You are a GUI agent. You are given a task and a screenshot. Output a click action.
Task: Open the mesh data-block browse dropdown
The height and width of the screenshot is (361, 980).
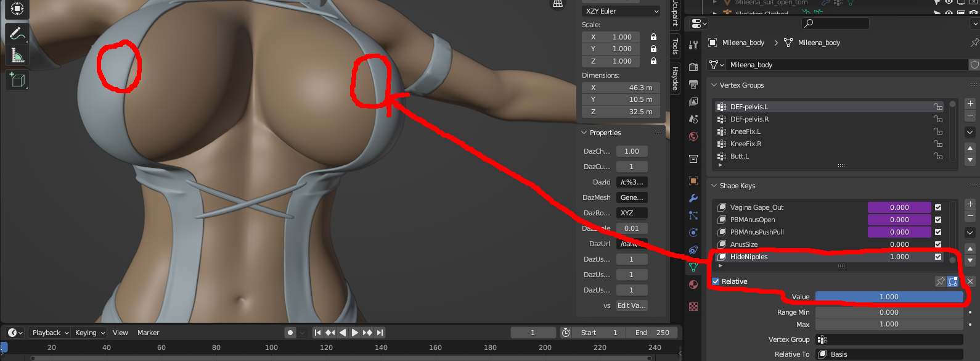coord(717,65)
